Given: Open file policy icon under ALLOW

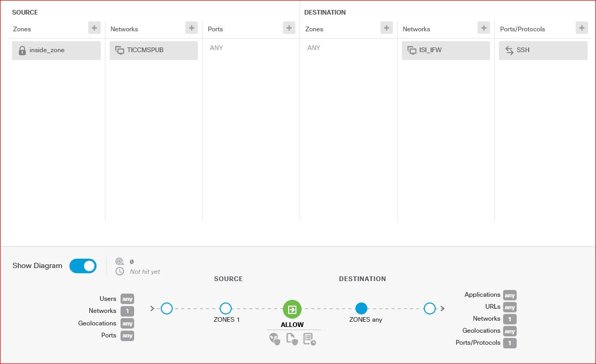Looking at the screenshot, I should pyautogui.click(x=292, y=339).
